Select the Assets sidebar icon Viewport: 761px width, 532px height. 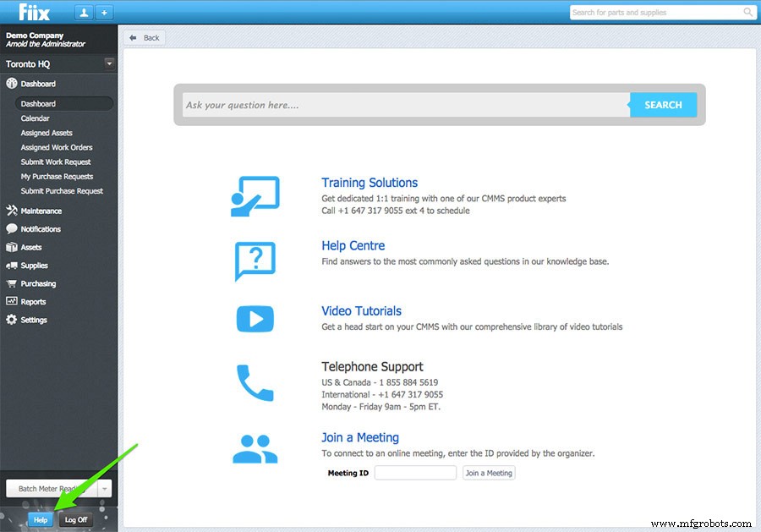[12, 247]
